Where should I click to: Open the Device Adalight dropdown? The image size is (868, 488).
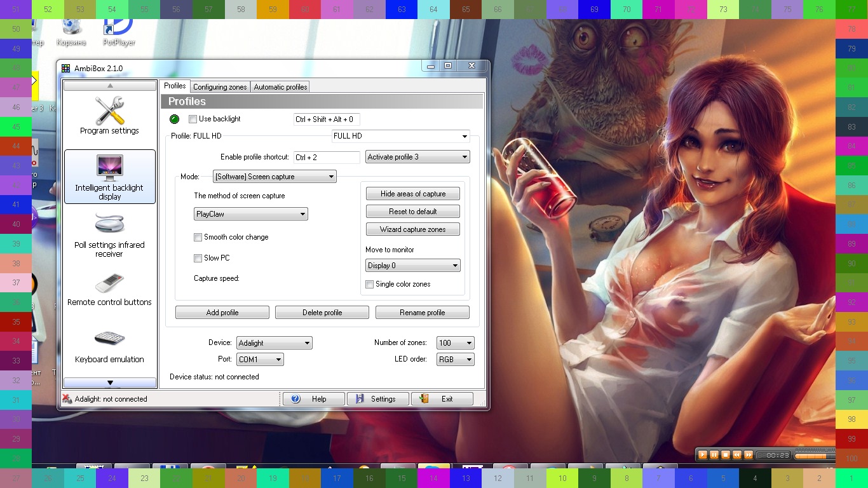pyautogui.click(x=275, y=343)
